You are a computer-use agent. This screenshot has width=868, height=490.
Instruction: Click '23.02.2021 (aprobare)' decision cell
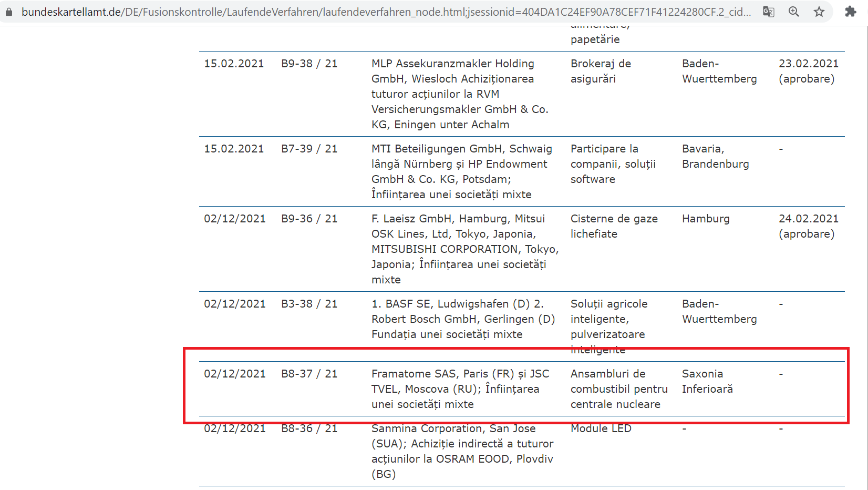[809, 71]
